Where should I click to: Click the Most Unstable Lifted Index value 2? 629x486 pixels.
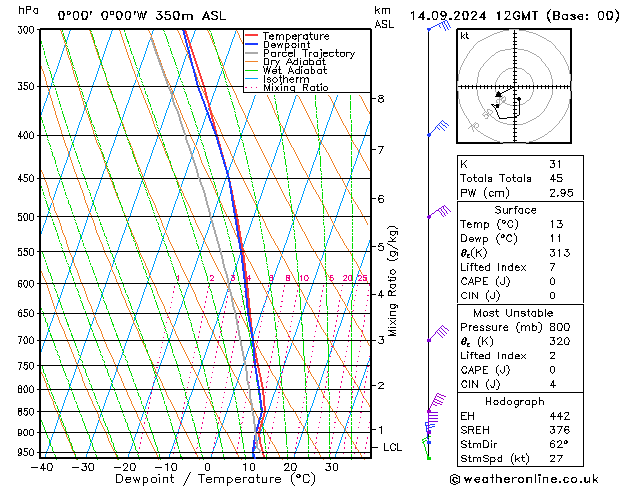point(552,356)
